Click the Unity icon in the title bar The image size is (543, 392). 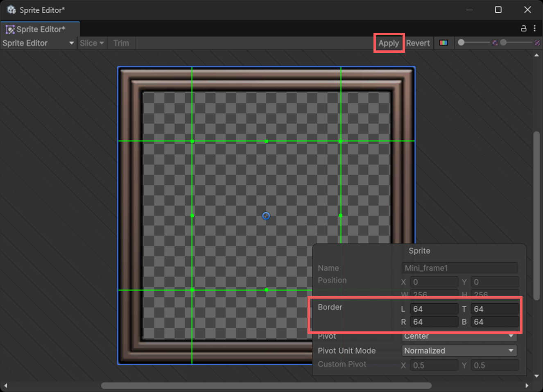tap(11, 10)
